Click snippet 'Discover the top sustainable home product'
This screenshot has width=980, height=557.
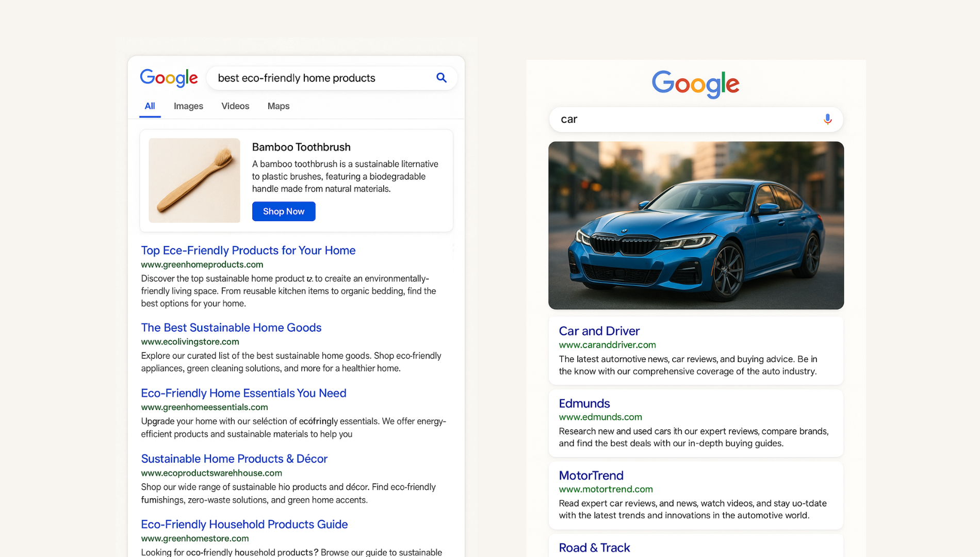pyautogui.click(x=289, y=291)
